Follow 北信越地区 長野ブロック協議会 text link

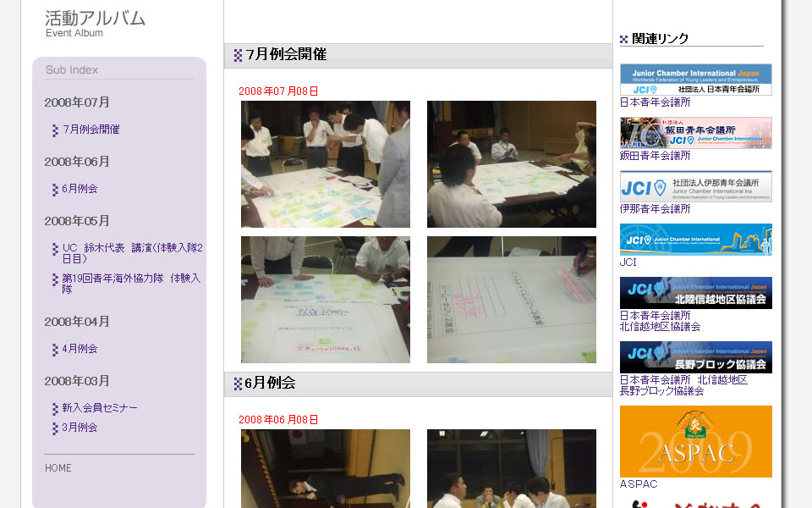point(684,385)
